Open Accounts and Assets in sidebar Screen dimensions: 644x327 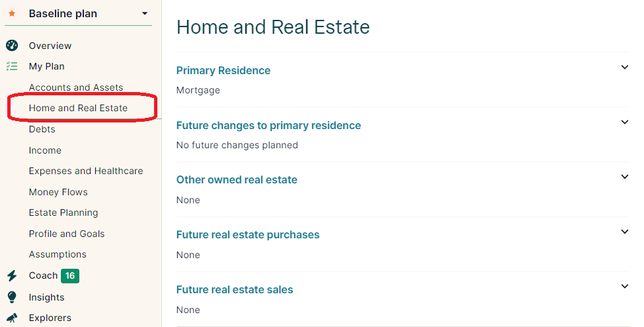coord(76,87)
